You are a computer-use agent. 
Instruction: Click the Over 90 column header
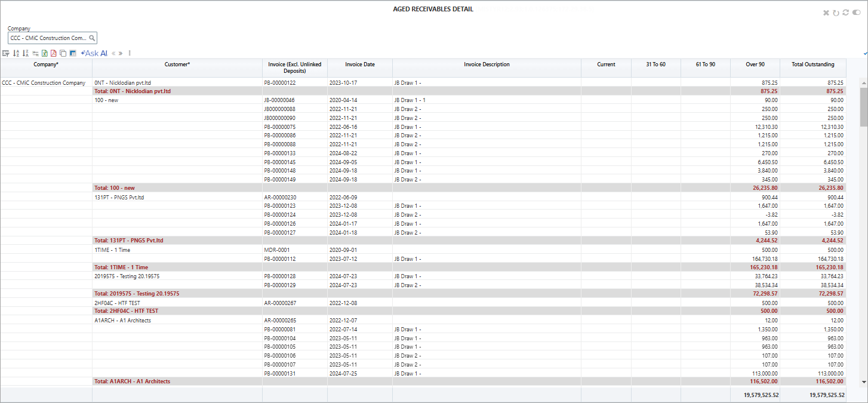click(755, 64)
